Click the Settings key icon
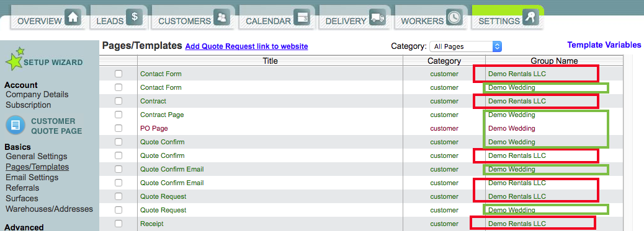The height and width of the screenshot is (231, 644). coord(530,17)
